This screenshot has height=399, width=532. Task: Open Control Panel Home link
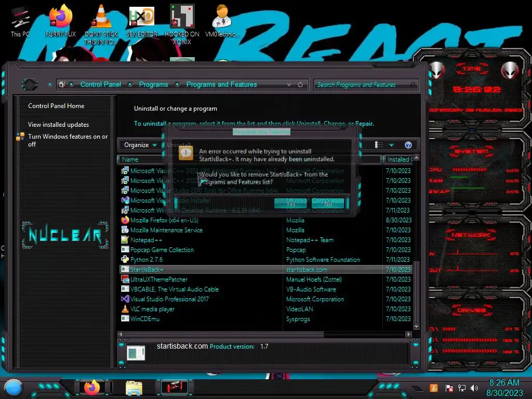point(56,106)
